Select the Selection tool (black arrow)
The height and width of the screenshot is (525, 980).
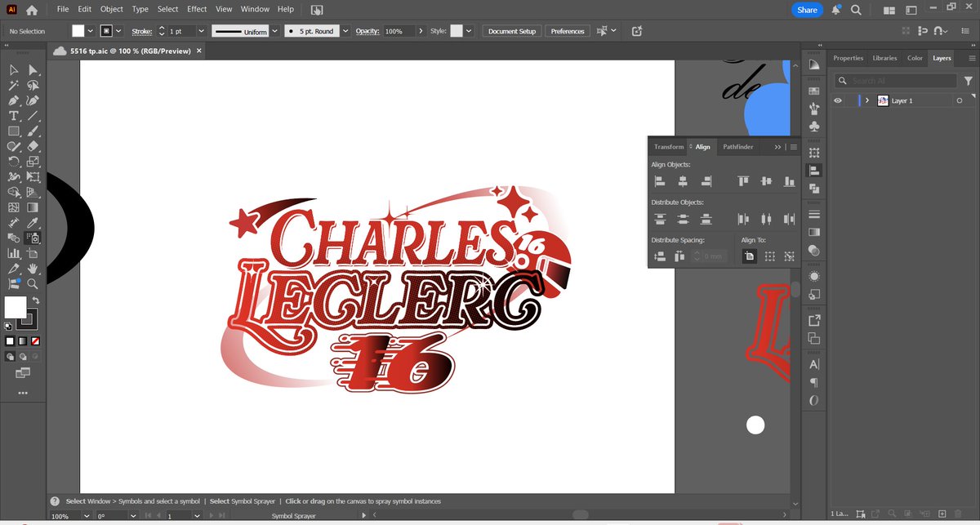click(x=14, y=70)
